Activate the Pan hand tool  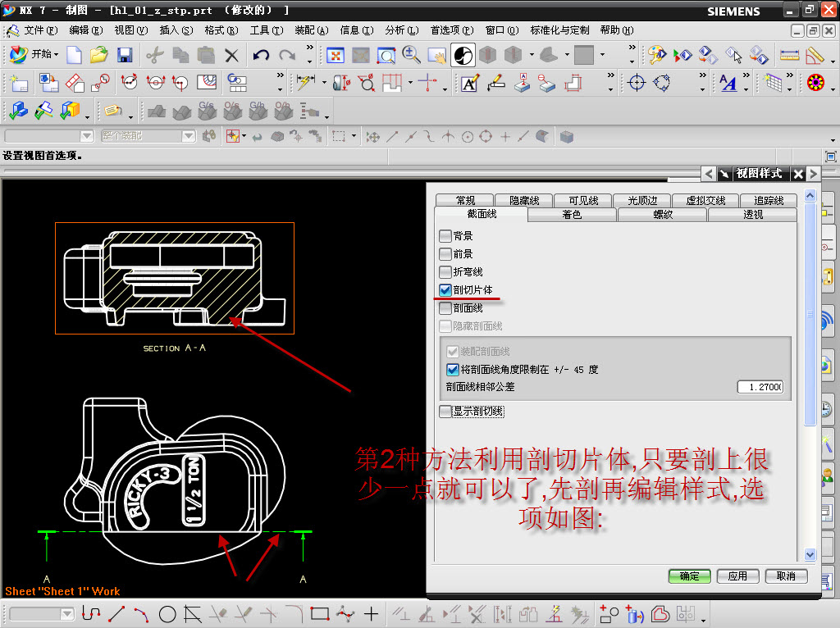click(436, 55)
